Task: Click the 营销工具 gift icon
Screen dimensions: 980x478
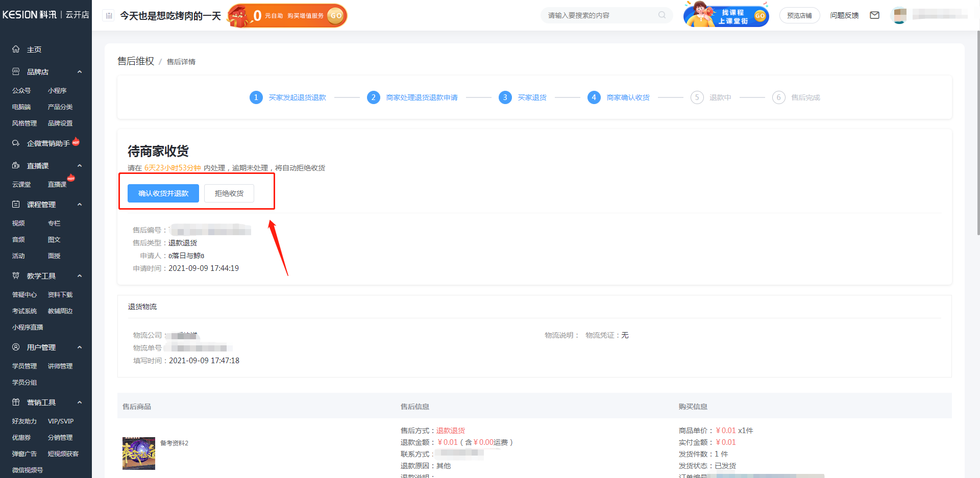Action: 16,402
